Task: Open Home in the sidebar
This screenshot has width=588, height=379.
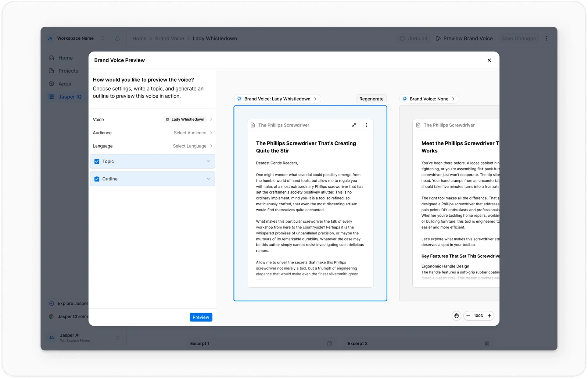Action: 65,58
